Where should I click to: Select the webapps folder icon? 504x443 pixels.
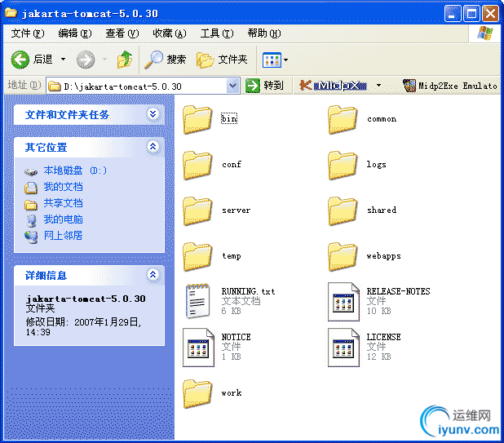[343, 256]
